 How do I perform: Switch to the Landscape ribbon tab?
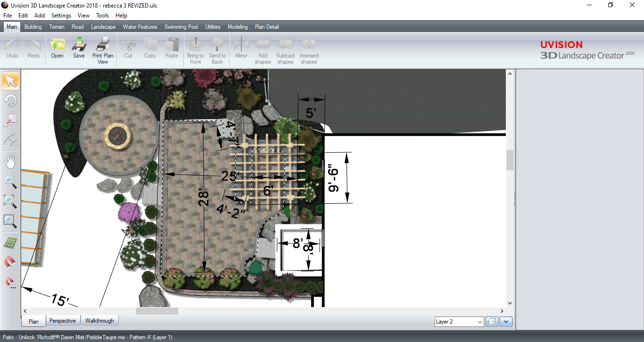[x=103, y=27]
